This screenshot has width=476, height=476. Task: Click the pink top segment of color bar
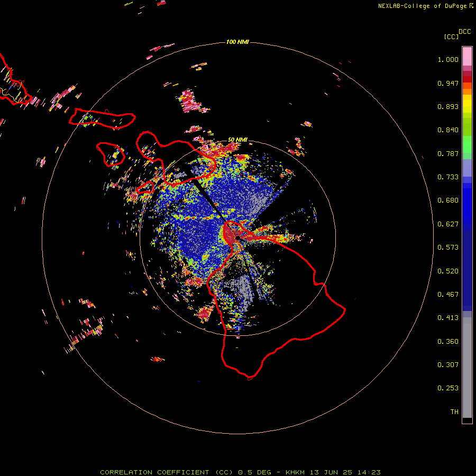point(467,56)
